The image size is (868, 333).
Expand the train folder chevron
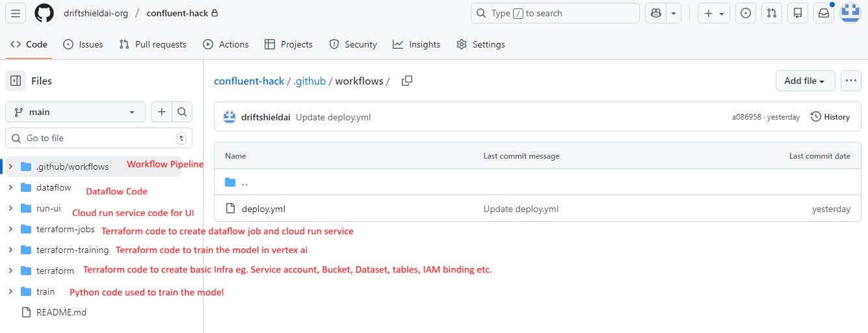click(x=10, y=291)
